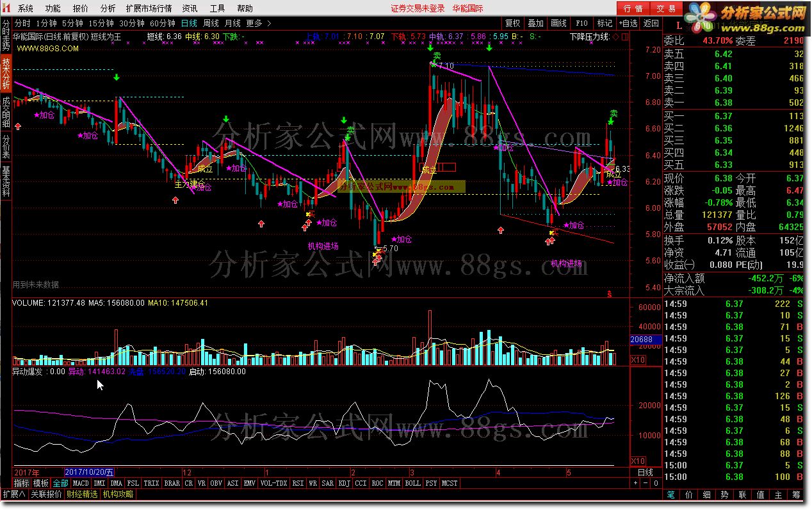Select the 势 tab at bottom right

tap(724, 494)
